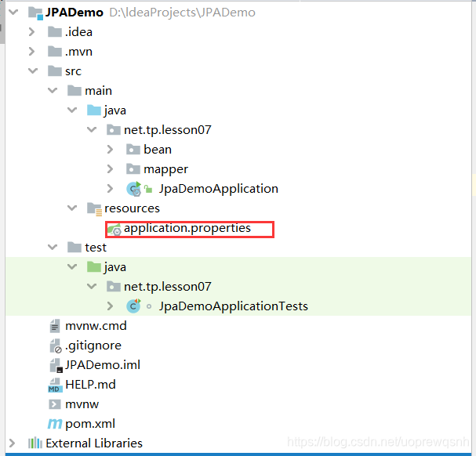Click the resources root folder icon
This screenshot has height=456, width=476.
click(x=94, y=209)
